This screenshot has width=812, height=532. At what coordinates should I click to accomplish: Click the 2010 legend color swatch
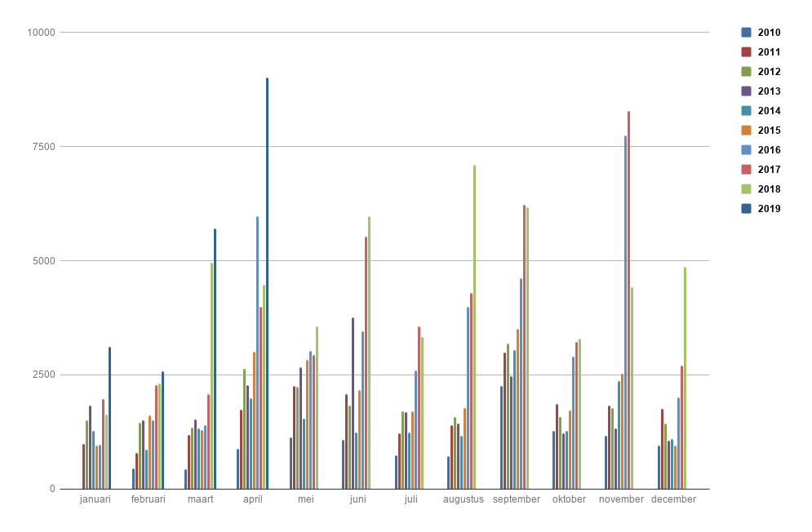point(746,33)
